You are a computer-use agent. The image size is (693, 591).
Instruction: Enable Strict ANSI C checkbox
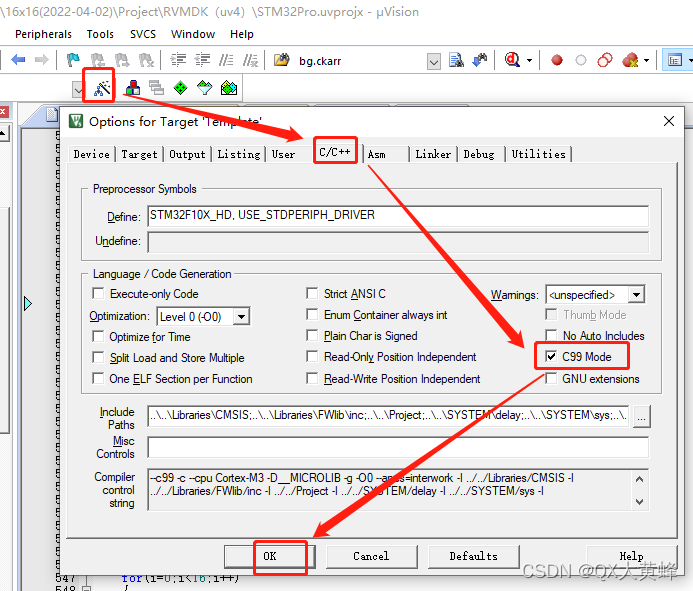[x=312, y=294]
